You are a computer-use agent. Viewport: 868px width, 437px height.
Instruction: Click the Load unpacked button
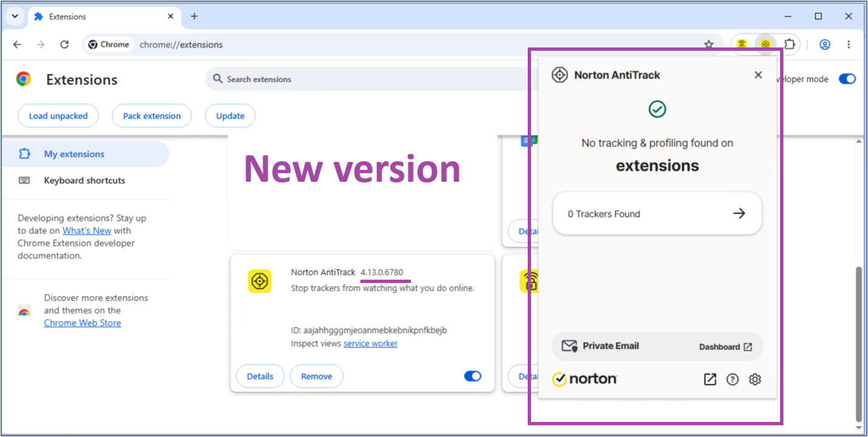point(58,116)
